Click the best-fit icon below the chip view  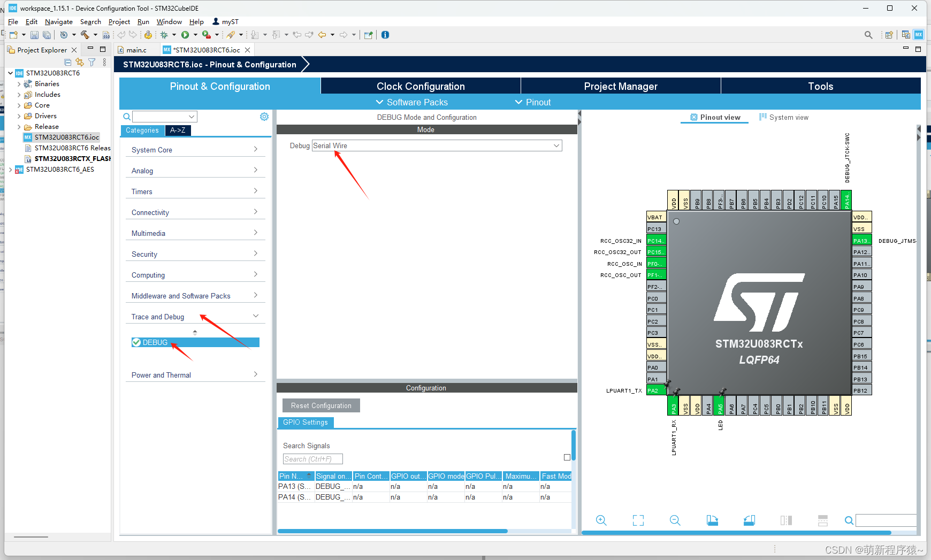(638, 520)
